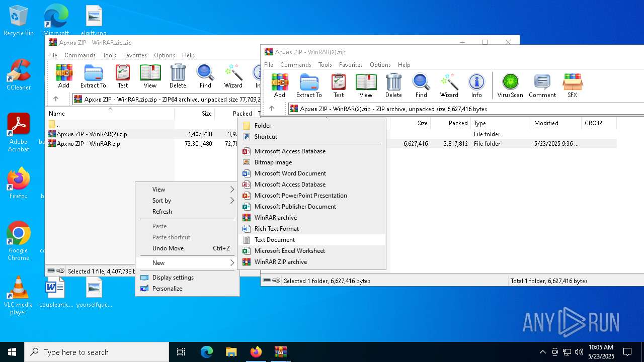Open Wizard in WinRAR(2).zip window
The height and width of the screenshot is (362, 644).
449,85
